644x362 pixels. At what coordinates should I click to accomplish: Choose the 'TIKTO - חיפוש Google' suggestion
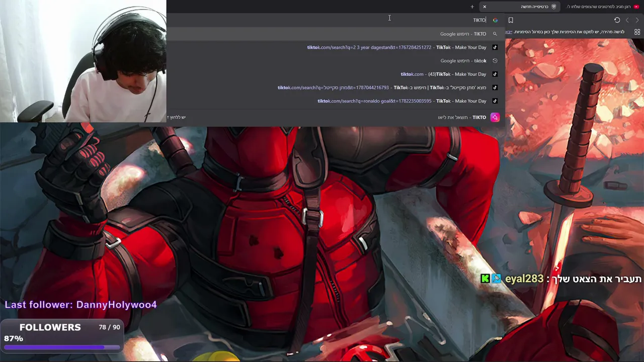[335, 34]
